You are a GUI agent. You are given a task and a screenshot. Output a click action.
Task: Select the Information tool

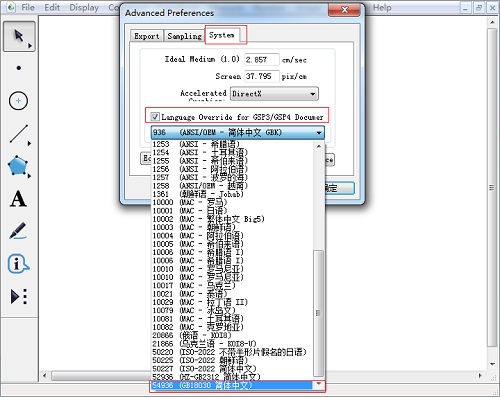pos(18,264)
